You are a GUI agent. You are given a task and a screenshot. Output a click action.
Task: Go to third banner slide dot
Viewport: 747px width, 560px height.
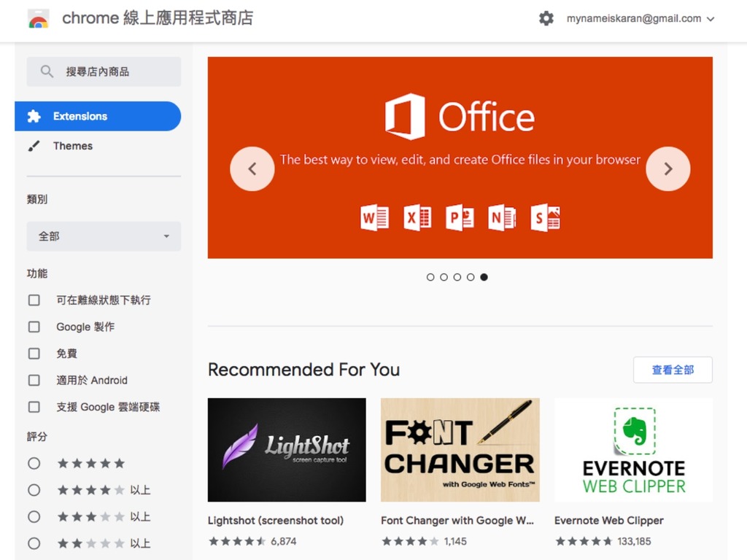(x=457, y=277)
